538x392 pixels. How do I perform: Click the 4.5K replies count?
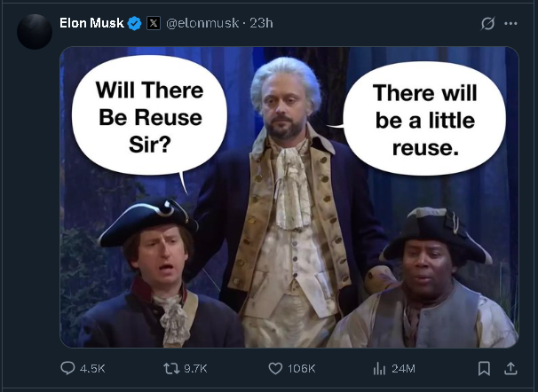pyautogui.click(x=92, y=368)
